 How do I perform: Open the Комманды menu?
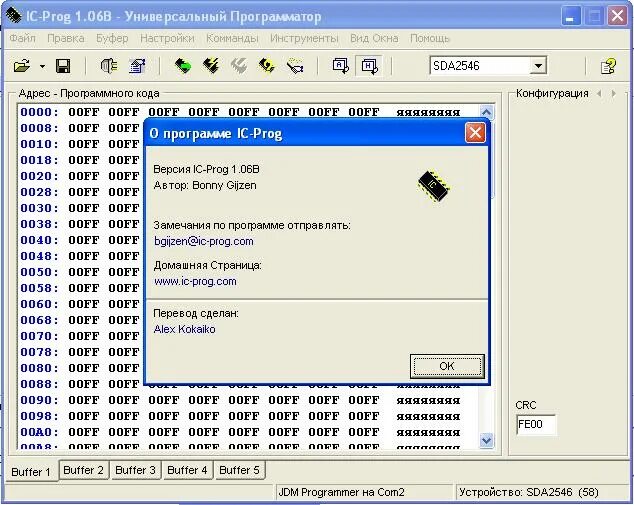pos(232,38)
